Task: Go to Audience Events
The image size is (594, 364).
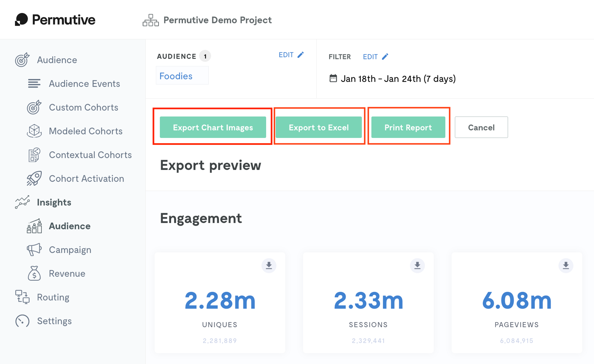Action: tap(84, 84)
